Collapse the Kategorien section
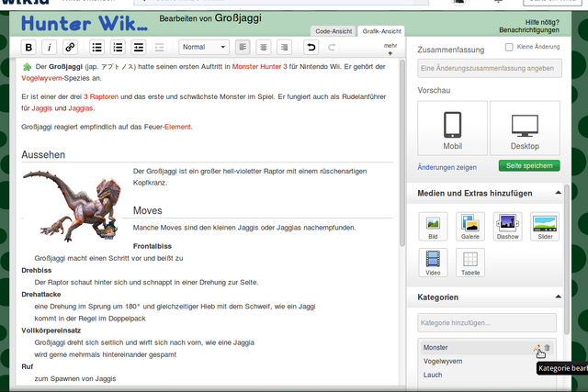588x392 pixels. click(558, 297)
